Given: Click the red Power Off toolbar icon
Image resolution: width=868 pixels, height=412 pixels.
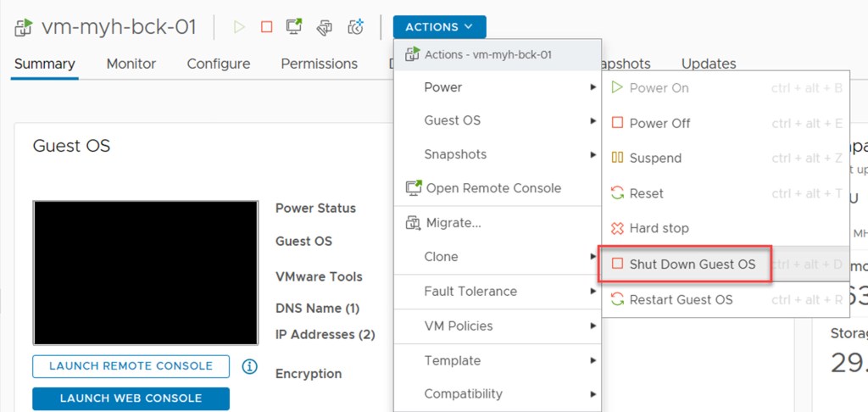Looking at the screenshot, I should tap(267, 27).
